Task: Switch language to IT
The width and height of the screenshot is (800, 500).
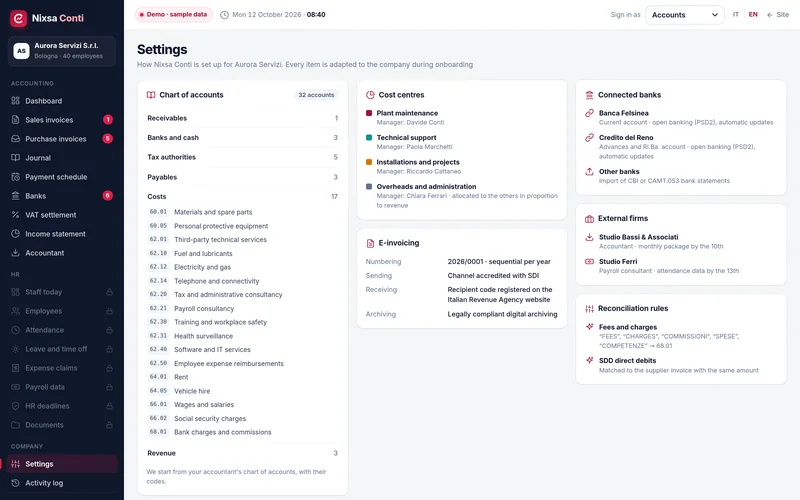Action: pos(736,15)
